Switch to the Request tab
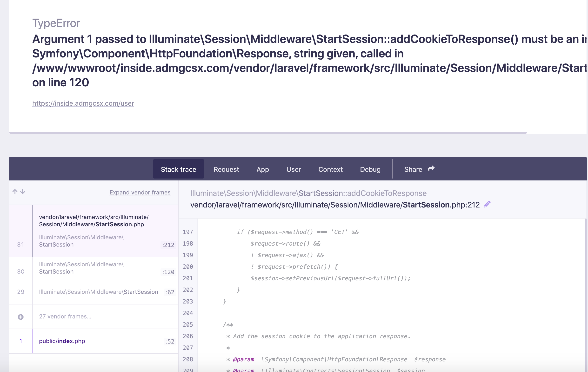588x372 pixels. [x=226, y=169]
